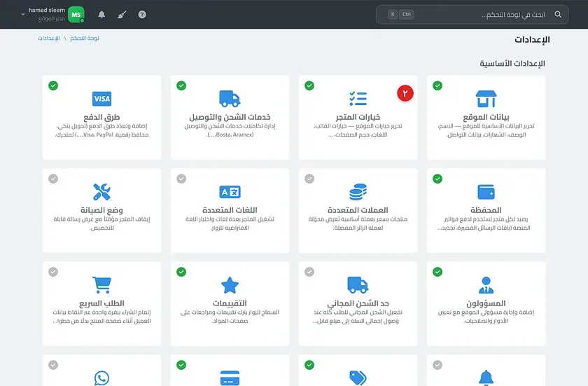This screenshot has width=588, height=386.
Task: Click the star icon for التقييمات
Action: 230,284
